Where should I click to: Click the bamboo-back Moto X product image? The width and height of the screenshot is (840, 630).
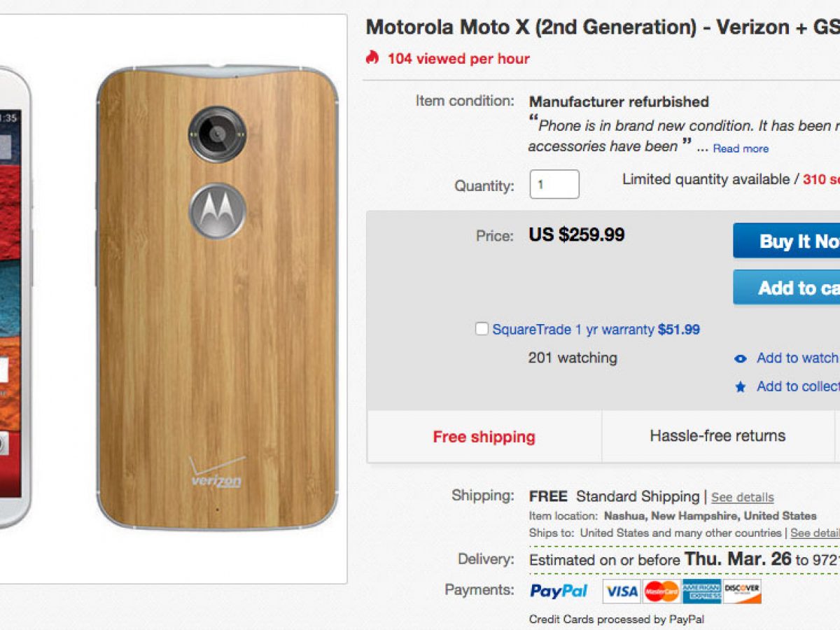(x=217, y=297)
